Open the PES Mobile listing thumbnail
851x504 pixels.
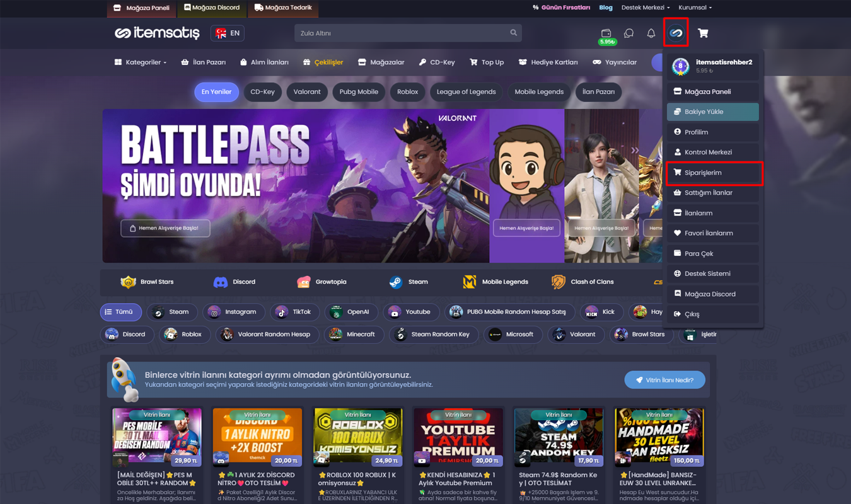click(157, 437)
